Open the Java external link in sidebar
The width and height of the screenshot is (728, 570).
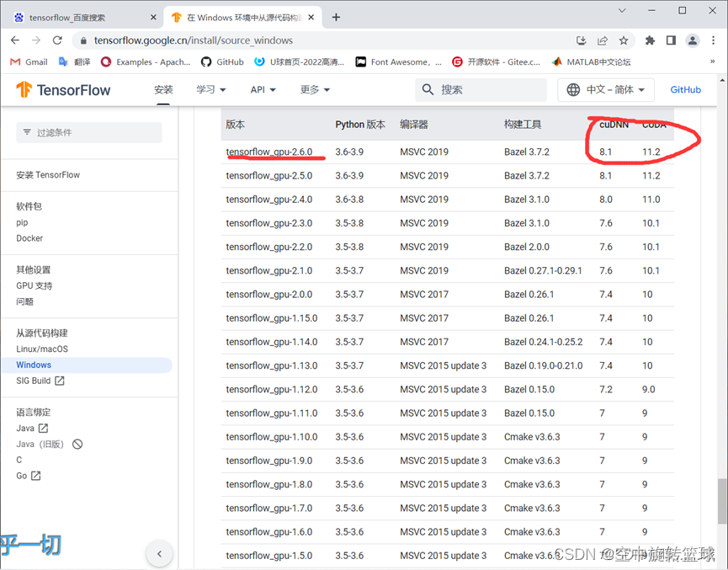[32, 428]
